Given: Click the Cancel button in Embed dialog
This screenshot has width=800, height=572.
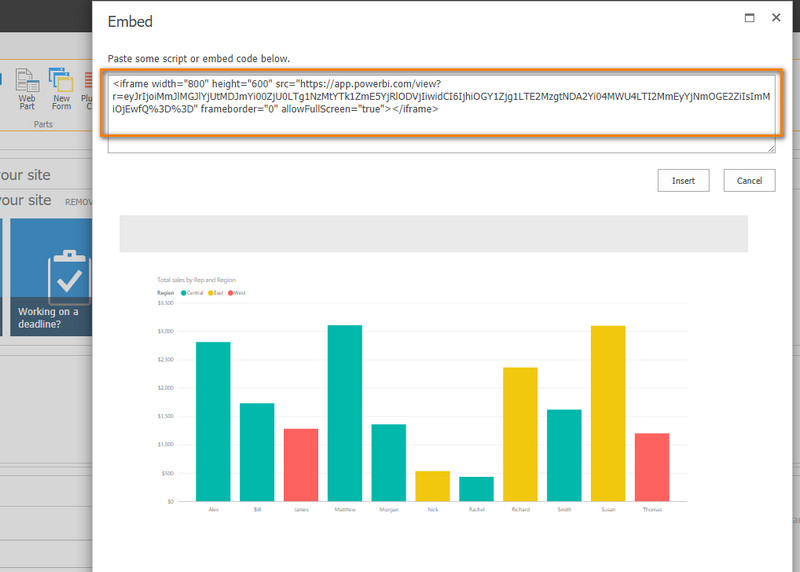Looking at the screenshot, I should click(749, 181).
